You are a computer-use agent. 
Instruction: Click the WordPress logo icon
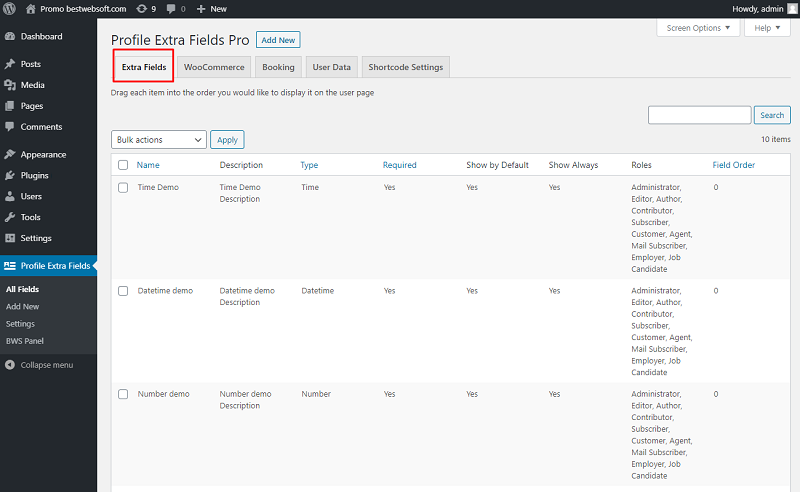(9, 9)
